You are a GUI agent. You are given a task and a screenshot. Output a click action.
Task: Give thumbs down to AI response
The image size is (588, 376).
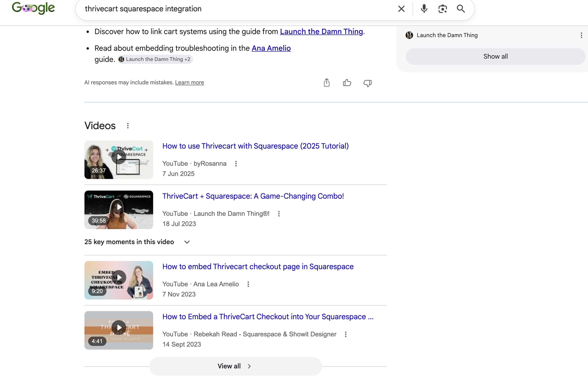367,83
